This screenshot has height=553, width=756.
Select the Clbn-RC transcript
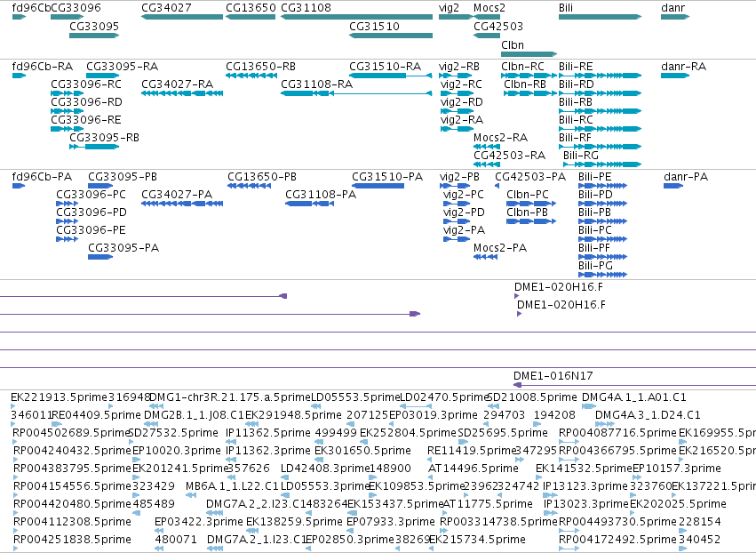coord(529,76)
